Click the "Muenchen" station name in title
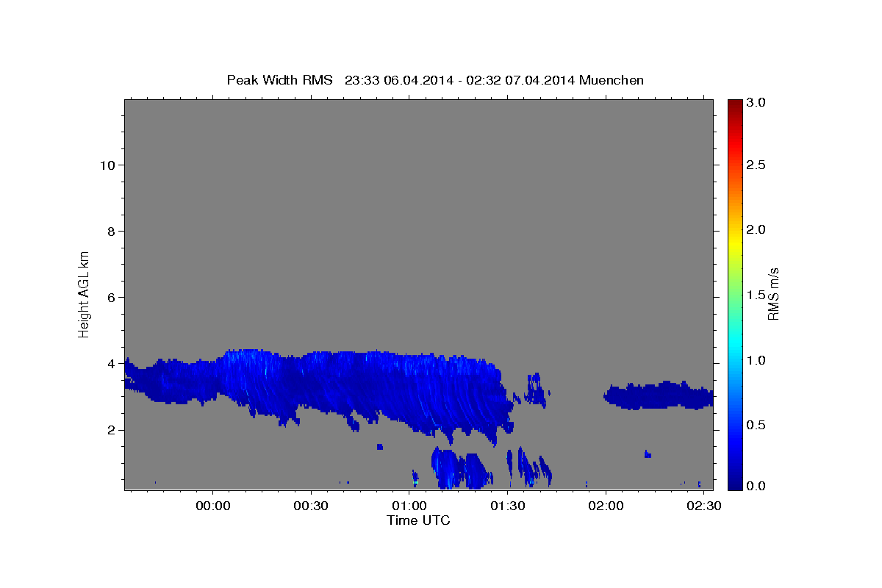This screenshot has width=882, height=588. (612, 79)
